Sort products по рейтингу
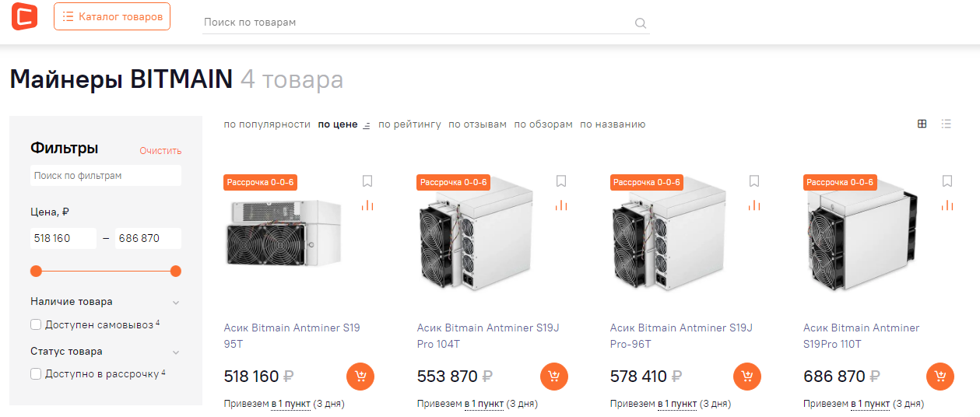The height and width of the screenshot is (417, 980). click(409, 124)
